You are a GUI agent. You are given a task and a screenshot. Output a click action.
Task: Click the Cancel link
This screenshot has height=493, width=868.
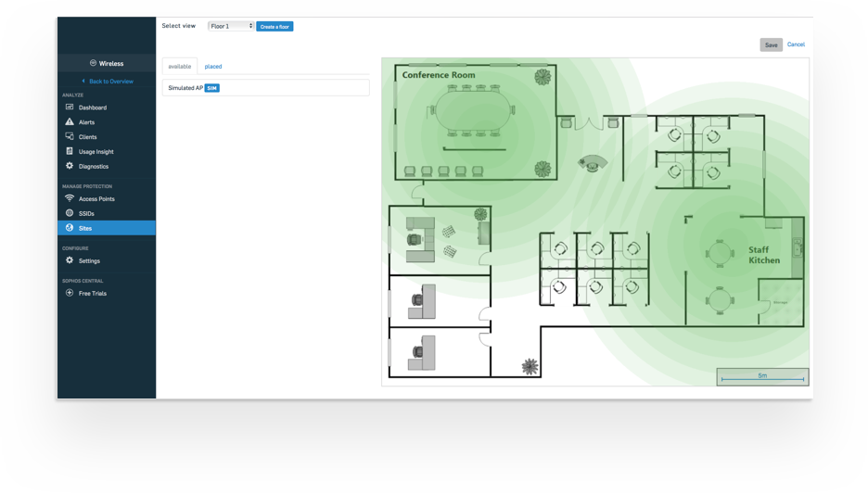[796, 44]
